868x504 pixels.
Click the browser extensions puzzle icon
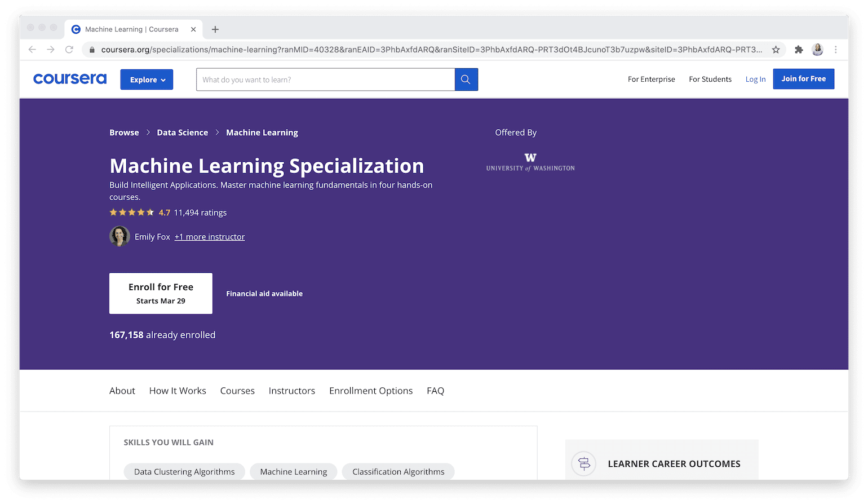[x=799, y=50]
